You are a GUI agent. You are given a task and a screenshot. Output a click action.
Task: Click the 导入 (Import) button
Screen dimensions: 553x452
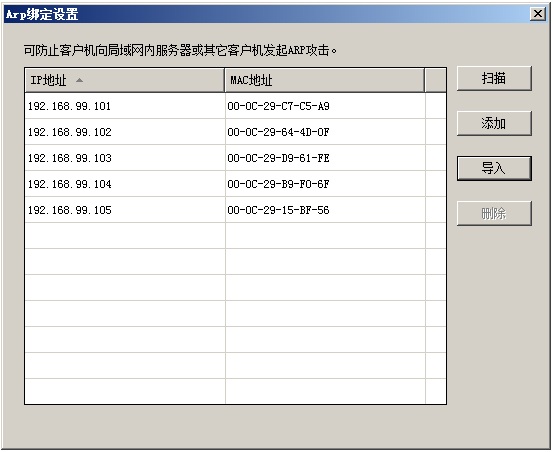(x=494, y=168)
